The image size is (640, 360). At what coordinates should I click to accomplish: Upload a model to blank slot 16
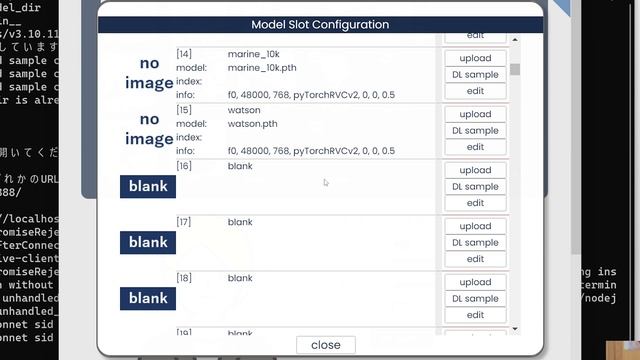475,170
